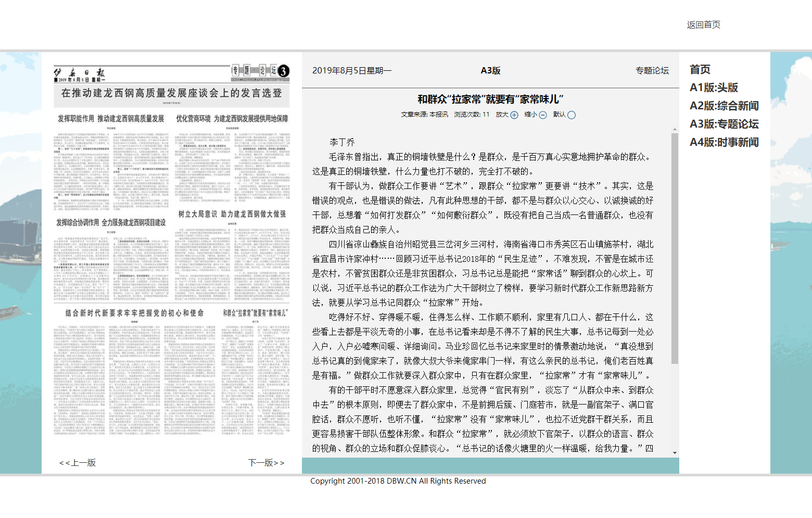Select 首页 in the right navigation
Image resolution: width=812 pixels, height=518 pixels.
[x=700, y=69]
